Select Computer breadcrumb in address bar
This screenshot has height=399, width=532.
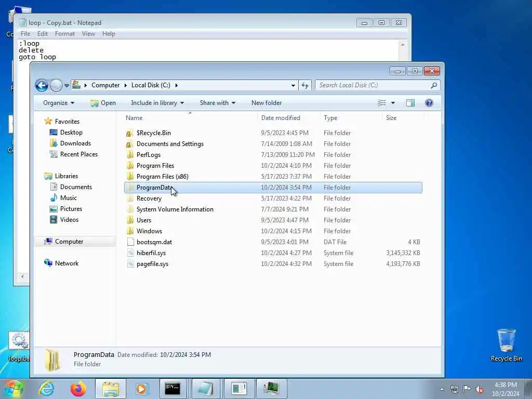pyautogui.click(x=105, y=85)
